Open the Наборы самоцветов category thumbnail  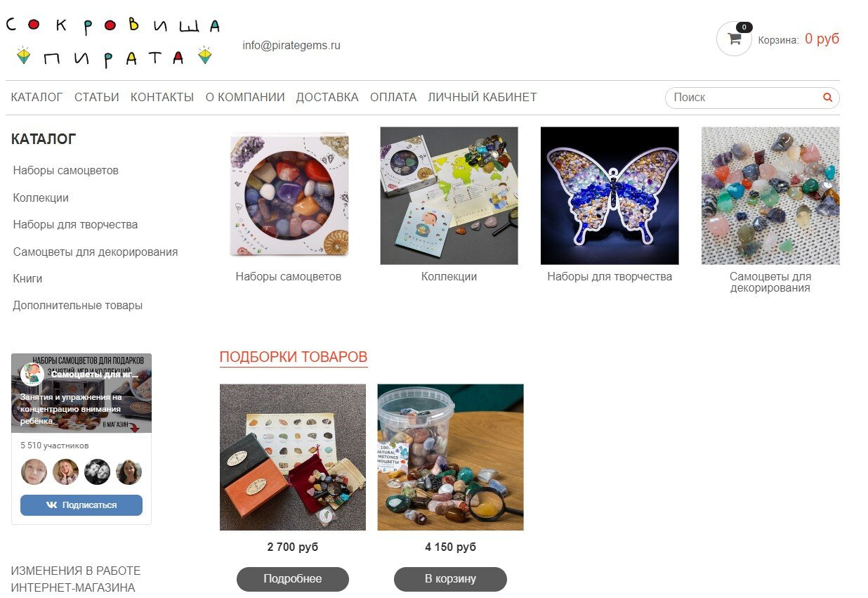coord(289,195)
